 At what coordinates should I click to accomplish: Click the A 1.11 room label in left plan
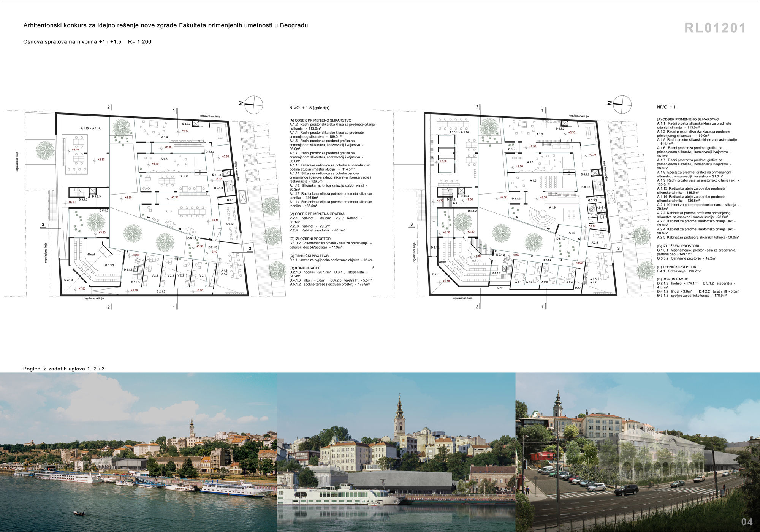pyautogui.click(x=169, y=212)
